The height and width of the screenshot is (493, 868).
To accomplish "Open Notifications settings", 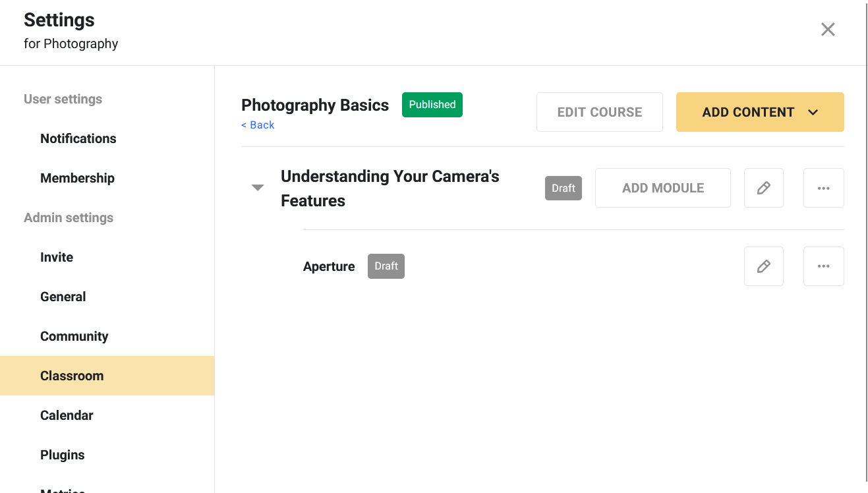I will pos(78,138).
